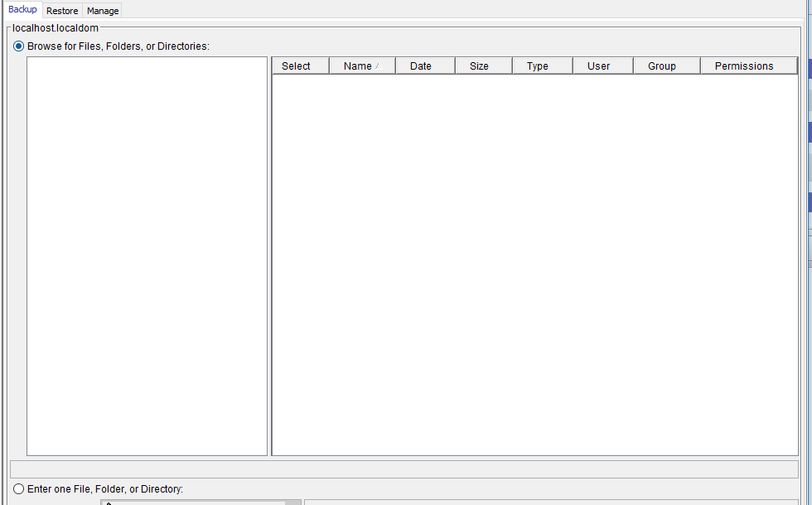Select the Backup tab
Screen dimensions: 812x505
(x=22, y=9)
